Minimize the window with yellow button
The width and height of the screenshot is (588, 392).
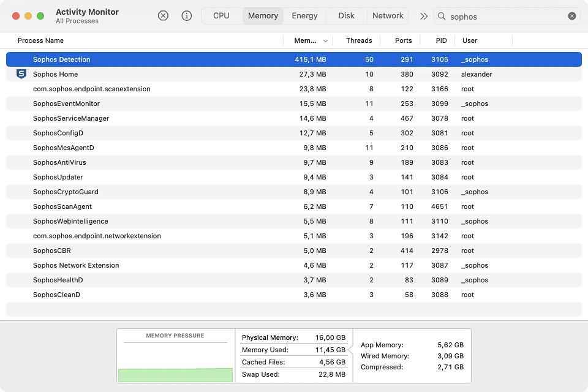28,16
